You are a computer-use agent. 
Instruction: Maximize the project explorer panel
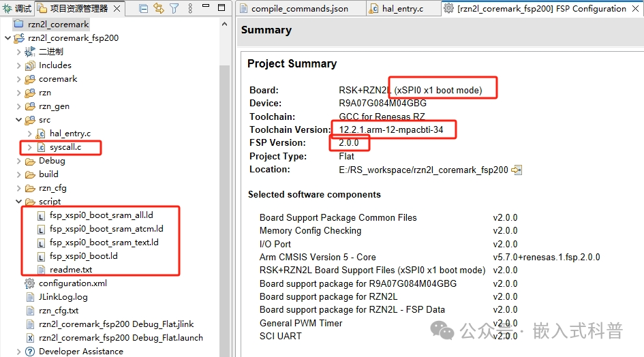pyautogui.click(x=221, y=7)
